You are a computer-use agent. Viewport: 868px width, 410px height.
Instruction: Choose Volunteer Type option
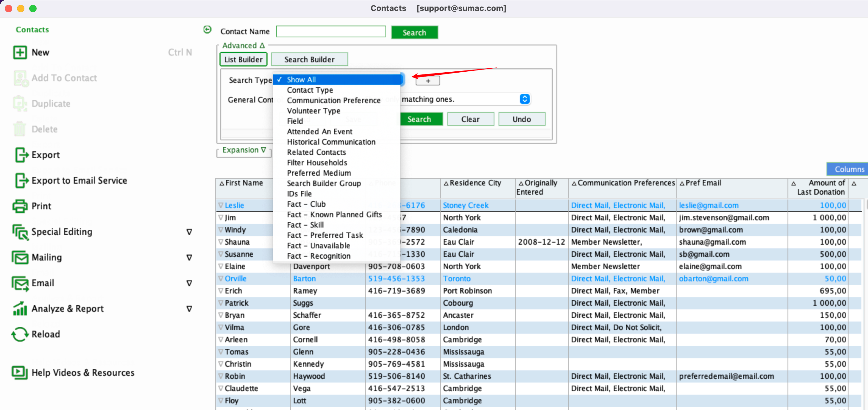click(336, 111)
